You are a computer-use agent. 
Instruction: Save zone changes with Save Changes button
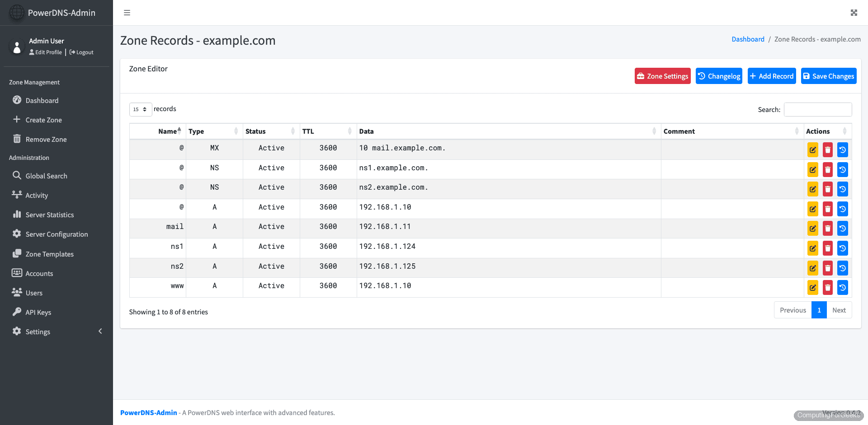click(x=829, y=76)
